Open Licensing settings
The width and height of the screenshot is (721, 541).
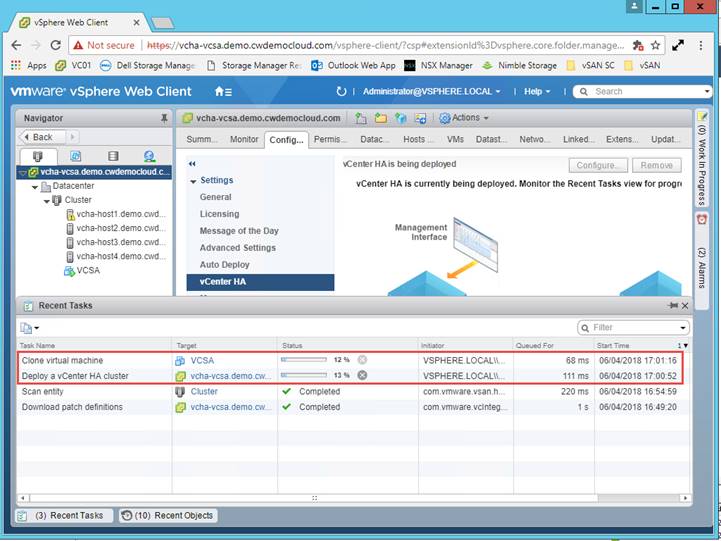coord(219,214)
